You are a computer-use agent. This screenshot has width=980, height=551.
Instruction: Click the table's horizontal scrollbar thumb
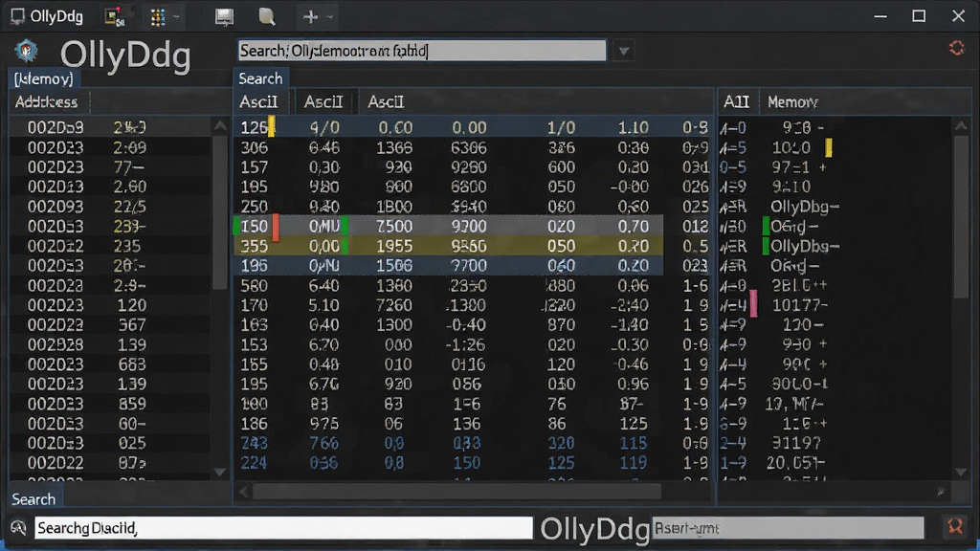point(457,493)
